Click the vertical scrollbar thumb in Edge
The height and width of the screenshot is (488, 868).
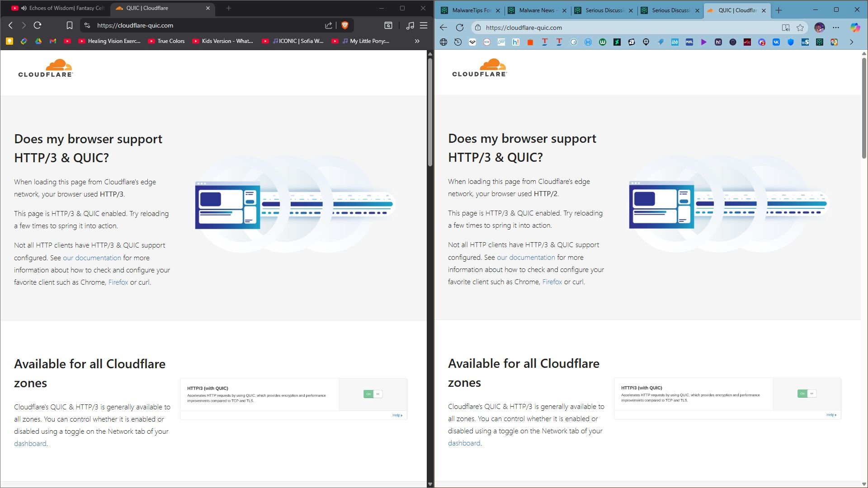tap(864, 108)
